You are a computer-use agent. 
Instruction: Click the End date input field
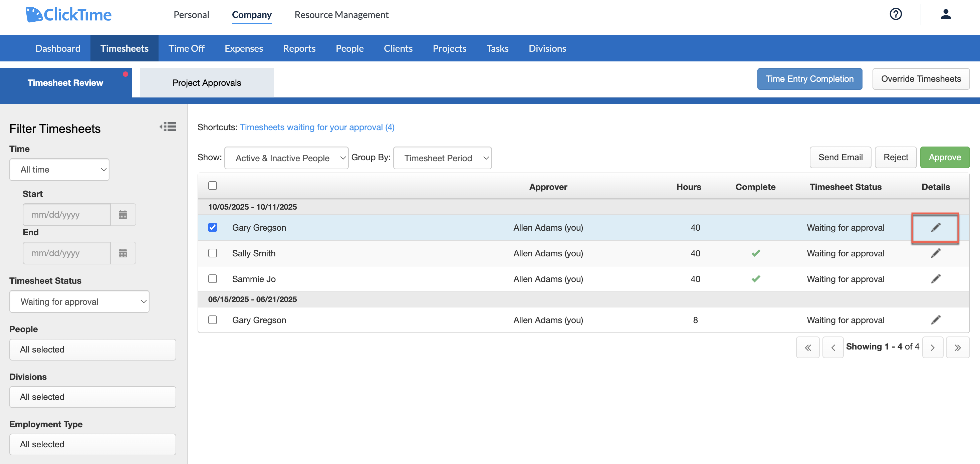[x=66, y=253]
